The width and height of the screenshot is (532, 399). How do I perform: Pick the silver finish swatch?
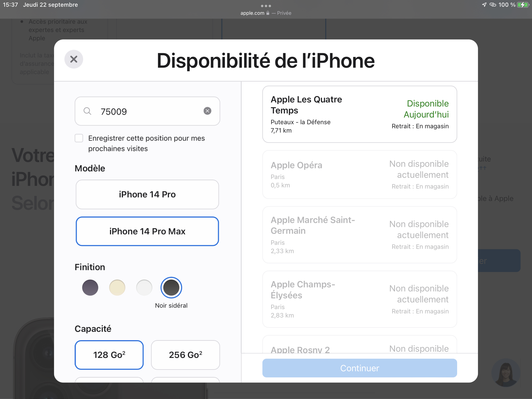click(144, 287)
